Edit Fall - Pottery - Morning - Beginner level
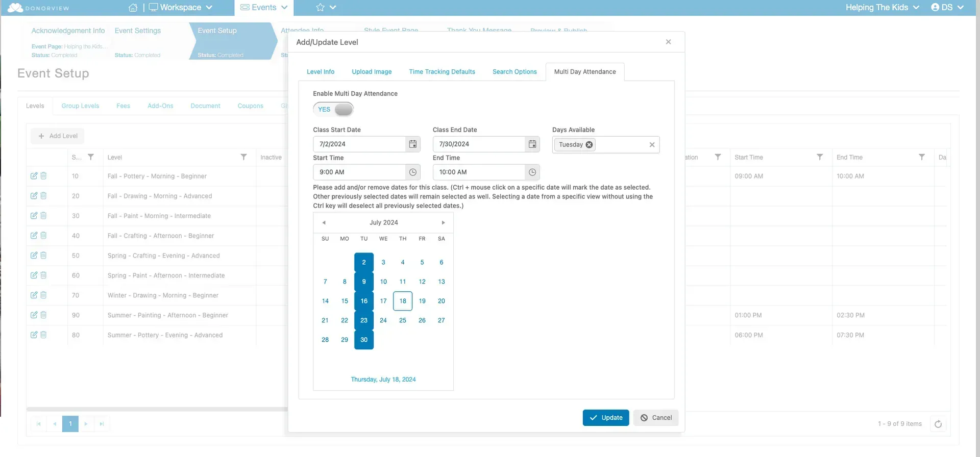The image size is (980, 457). (x=34, y=176)
